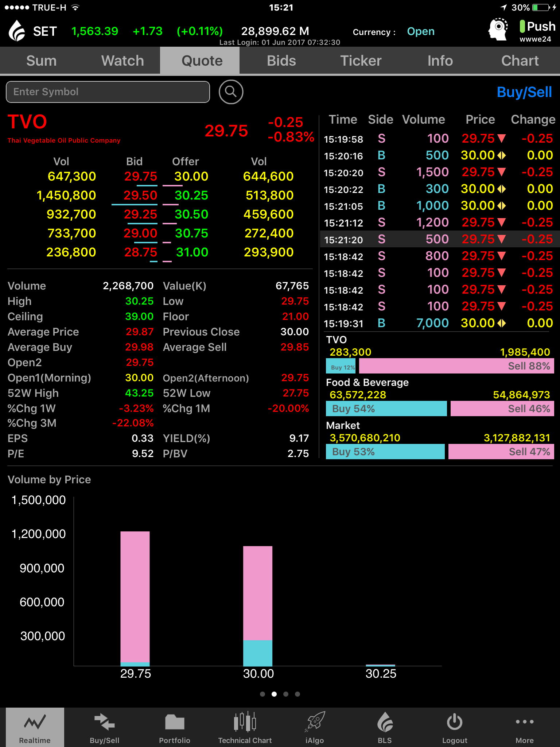Open Technical Chart candlestick icon
Screen dimensions: 560x747
[245, 727]
